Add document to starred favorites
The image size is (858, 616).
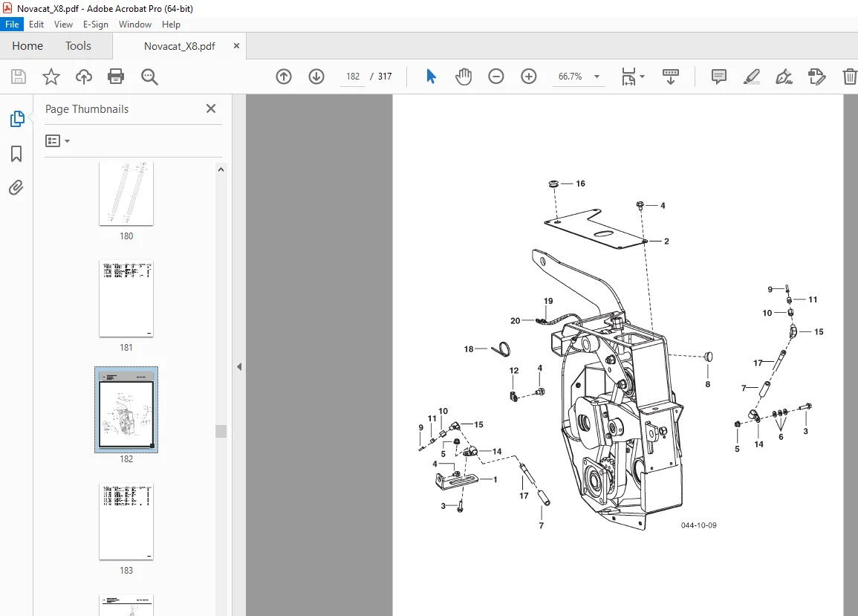click(x=51, y=77)
